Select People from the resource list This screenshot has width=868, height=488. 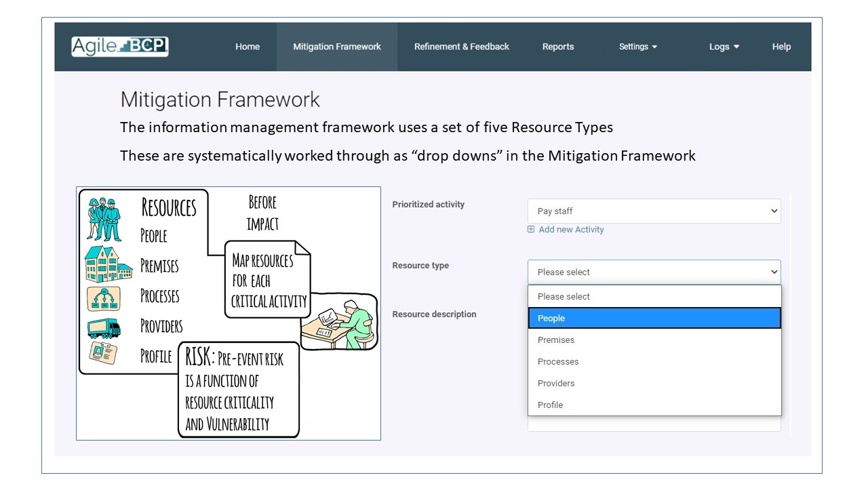pos(654,318)
